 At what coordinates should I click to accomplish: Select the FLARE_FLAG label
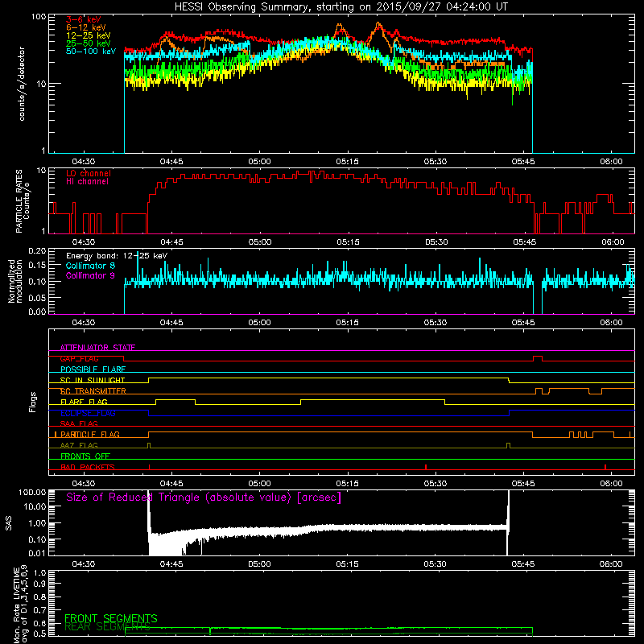click(x=84, y=402)
